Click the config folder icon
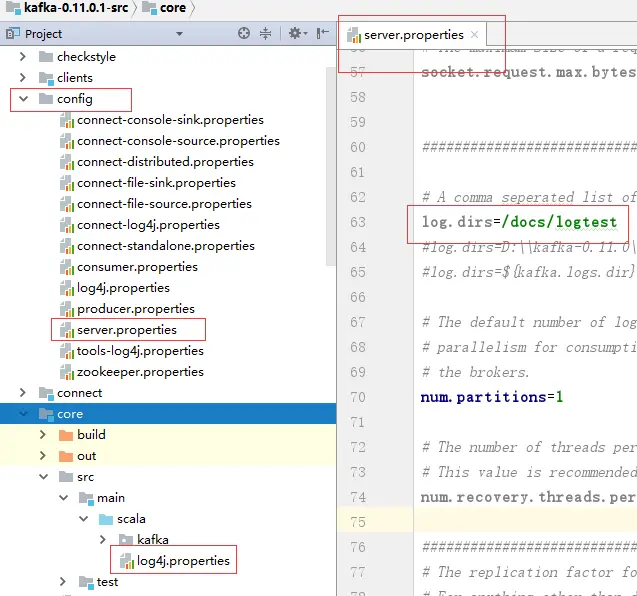This screenshot has height=596, width=637. (46, 99)
